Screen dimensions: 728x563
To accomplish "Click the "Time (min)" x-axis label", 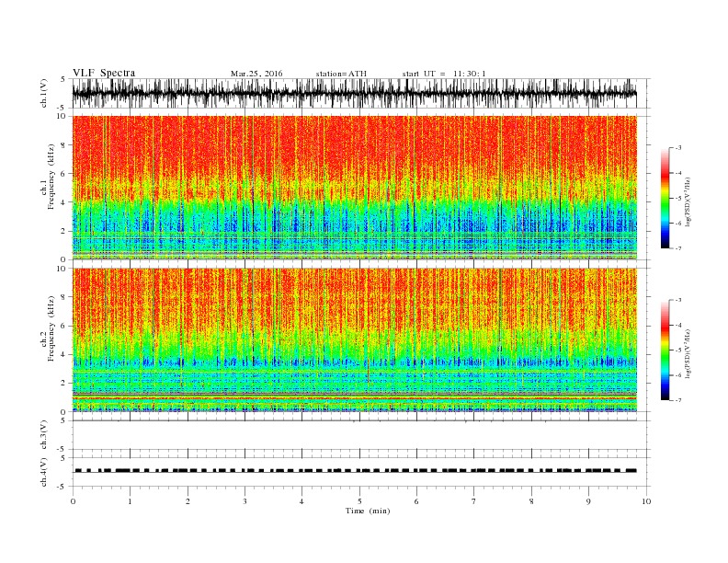I will pos(368,511).
